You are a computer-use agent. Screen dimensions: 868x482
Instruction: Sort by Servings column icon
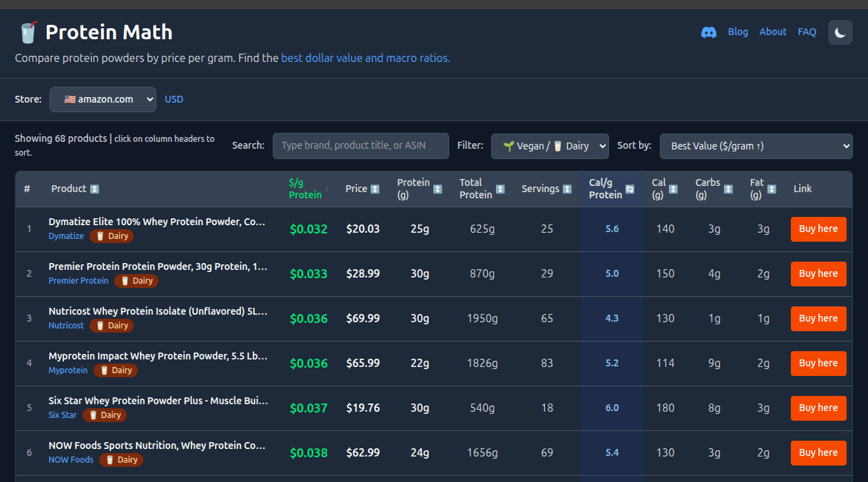567,189
